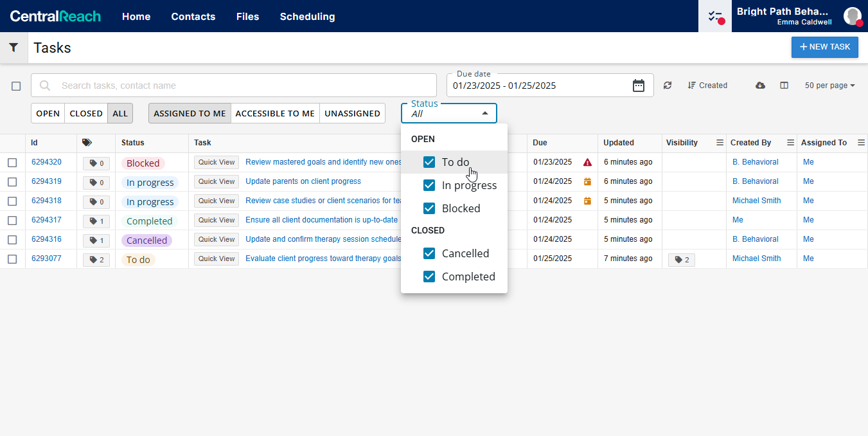Screen dimensions: 868x436
Task: Open the tasks checklist icon in header
Action: point(715,16)
